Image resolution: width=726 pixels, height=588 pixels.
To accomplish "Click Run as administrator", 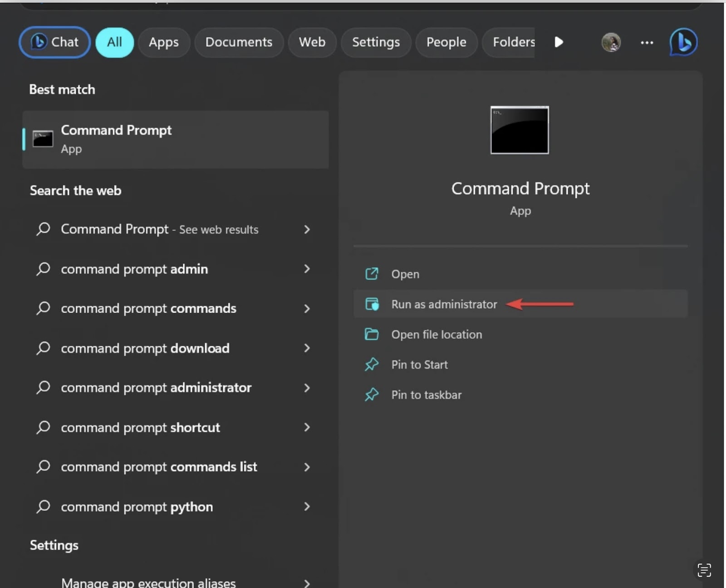I will (520, 304).
